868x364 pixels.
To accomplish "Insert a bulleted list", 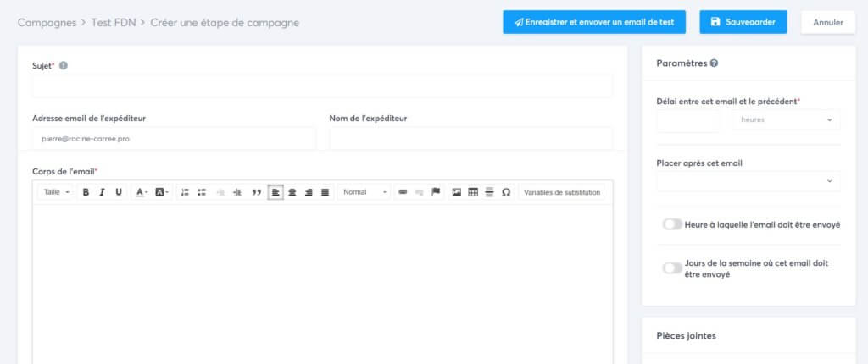I will [x=202, y=192].
